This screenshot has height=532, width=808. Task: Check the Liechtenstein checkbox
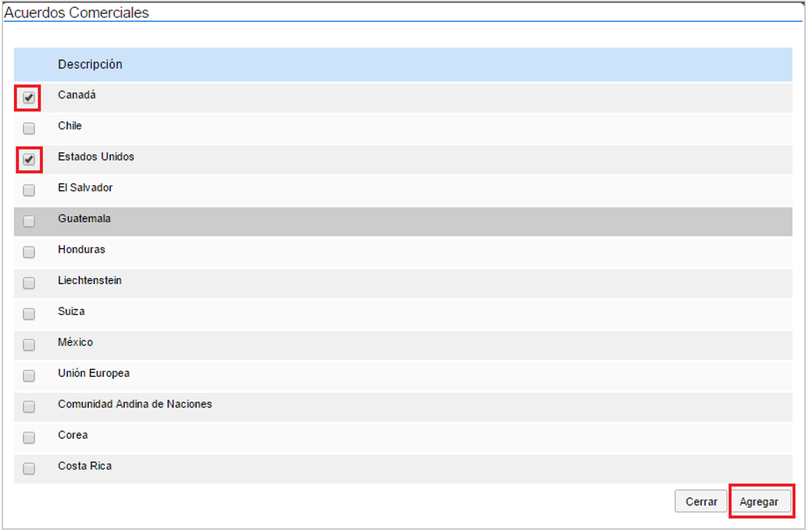[28, 283]
